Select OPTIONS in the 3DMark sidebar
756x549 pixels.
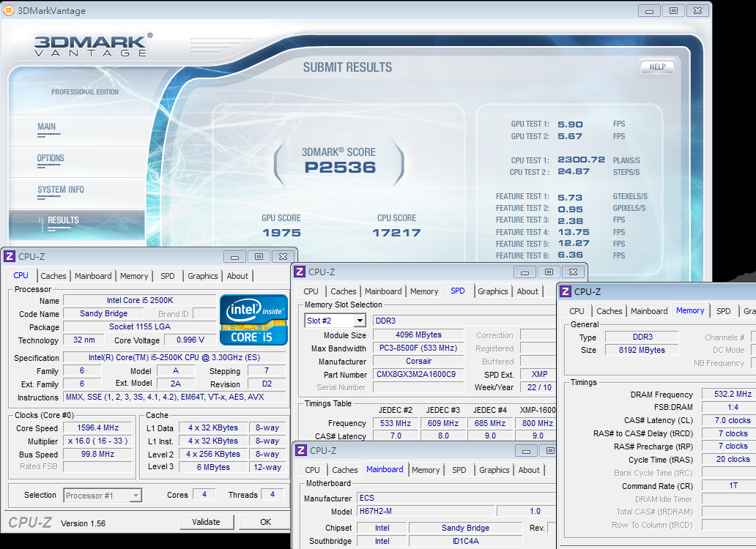pyautogui.click(x=51, y=158)
